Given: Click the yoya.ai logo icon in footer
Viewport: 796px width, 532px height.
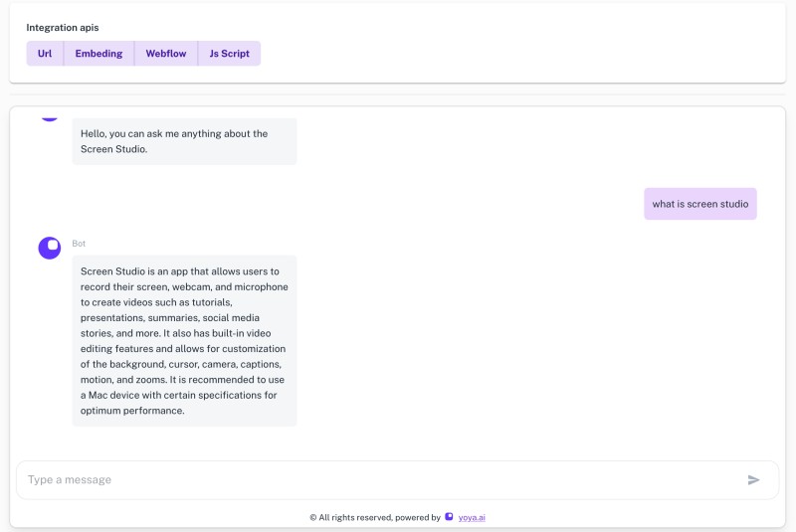Looking at the screenshot, I should [449, 517].
